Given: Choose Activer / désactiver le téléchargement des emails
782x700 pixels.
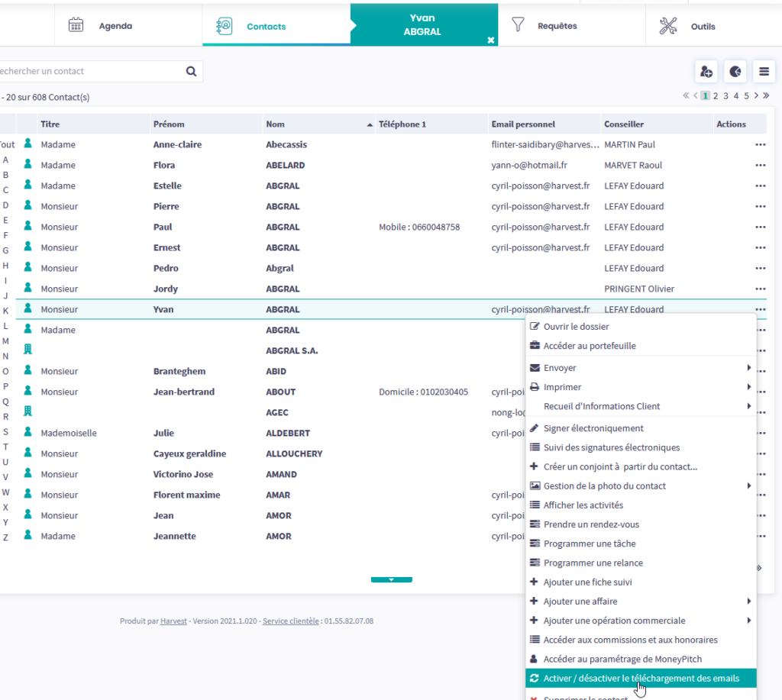Looking at the screenshot, I should [641, 678].
